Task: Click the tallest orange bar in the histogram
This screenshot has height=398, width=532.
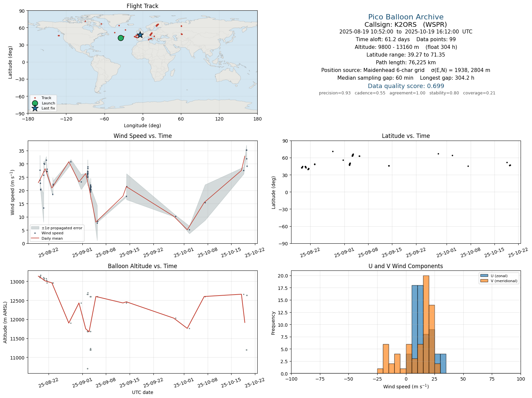Action: click(x=426, y=324)
